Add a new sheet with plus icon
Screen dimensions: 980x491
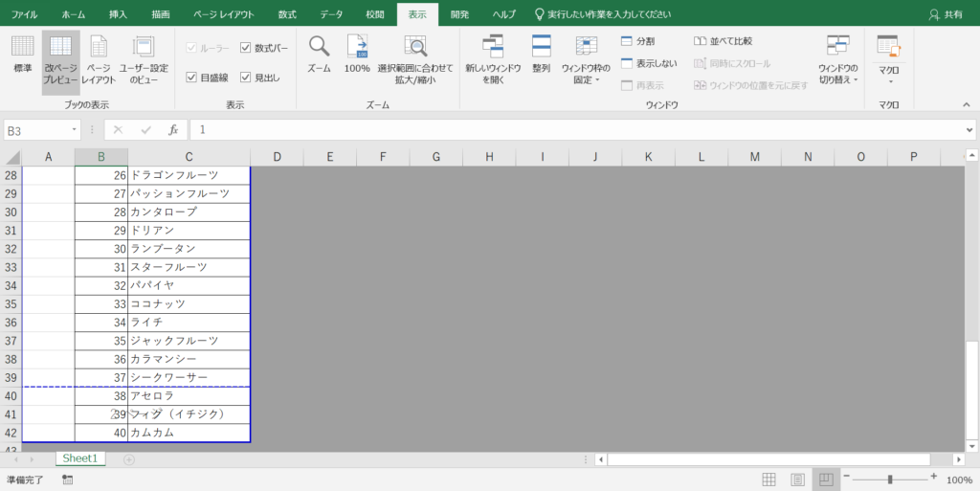129,459
